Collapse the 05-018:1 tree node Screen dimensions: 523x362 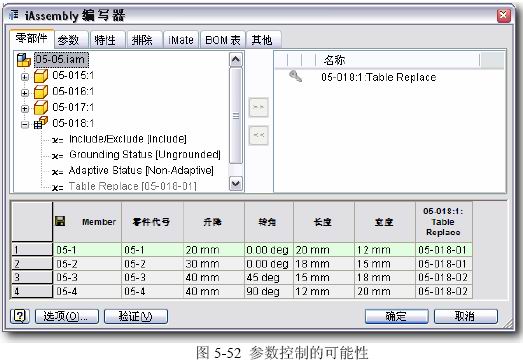(x=25, y=125)
